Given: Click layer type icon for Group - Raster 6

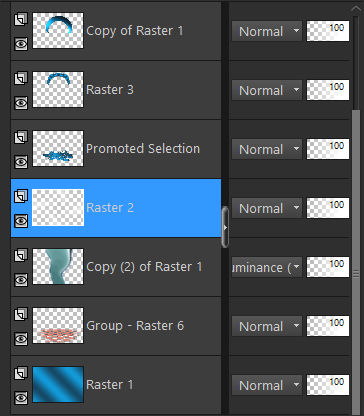Looking at the screenshot, I should 21,314.
